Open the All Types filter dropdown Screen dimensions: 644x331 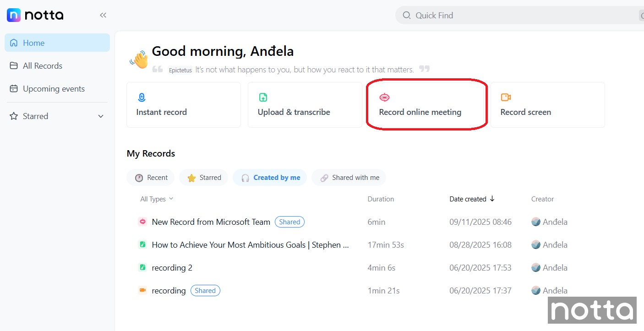coord(157,199)
